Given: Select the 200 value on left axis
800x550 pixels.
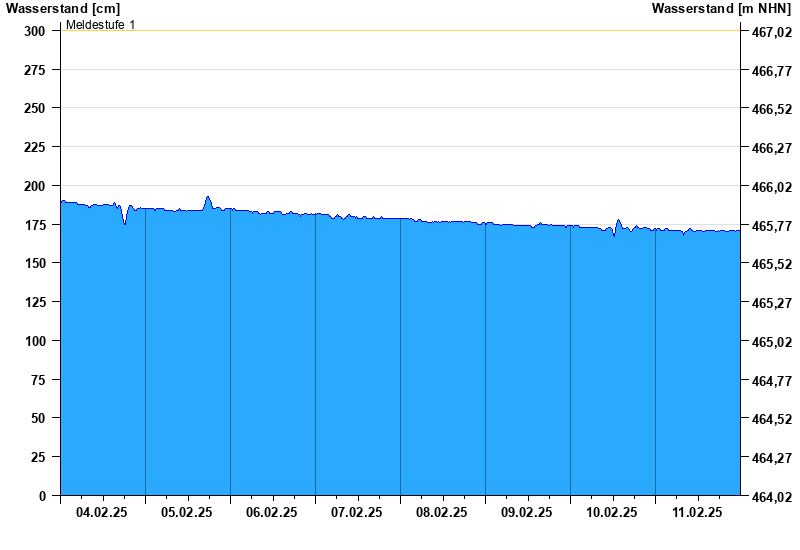Looking at the screenshot, I should 35,186.
